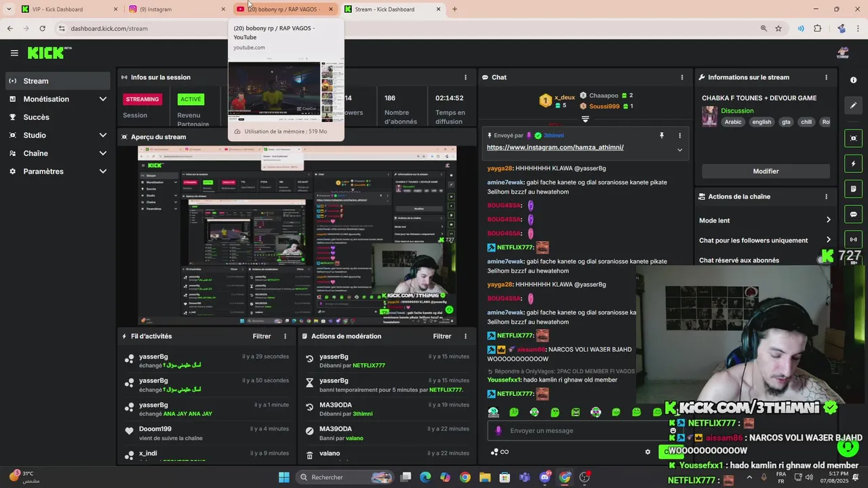Expand the Chaîne sidebar menu
This screenshot has width=868, height=488.
(x=103, y=153)
